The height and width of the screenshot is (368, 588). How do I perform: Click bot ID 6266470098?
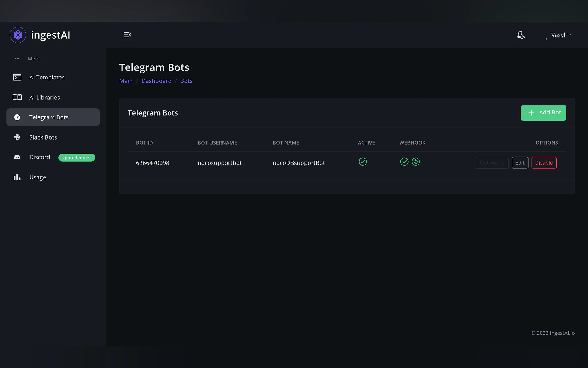153,163
